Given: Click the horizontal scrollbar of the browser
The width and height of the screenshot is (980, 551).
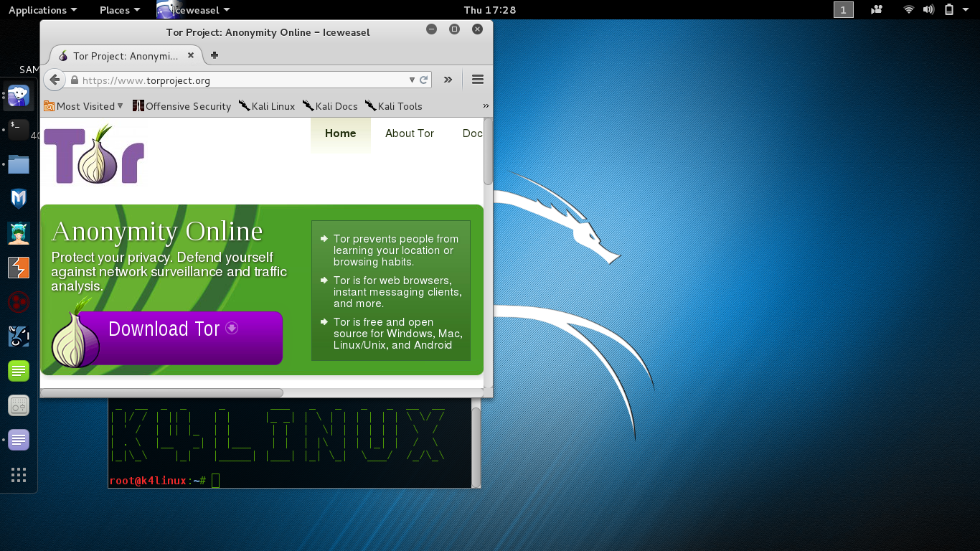Looking at the screenshot, I should (x=162, y=392).
